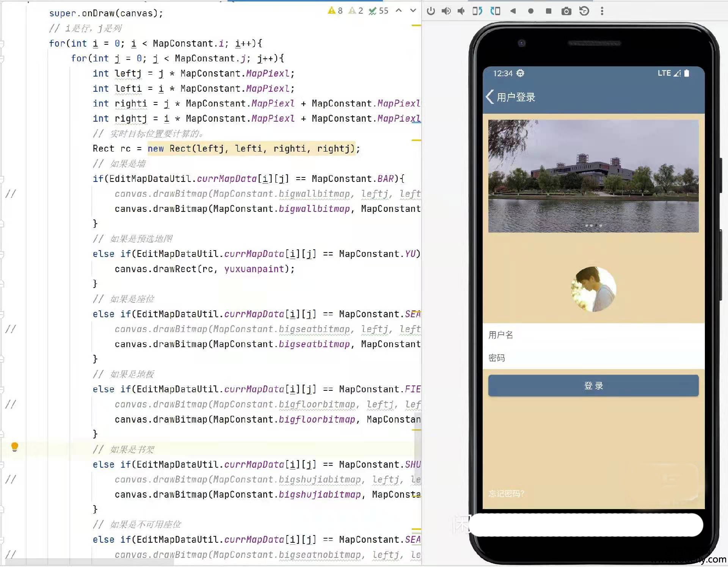The image size is (728, 567).
Task: Click the 'MapConstant.FIE' else-if line
Action: 257,389
